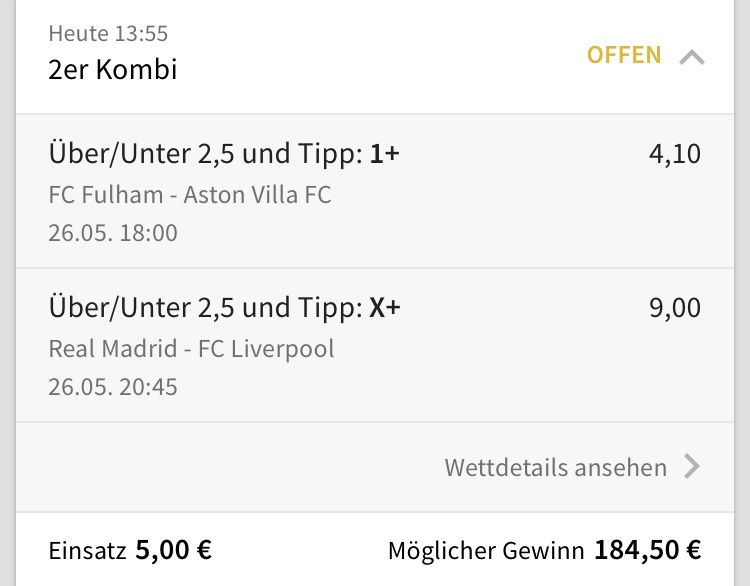This screenshot has height=586, width=750.
Task: Click the 9,00 odds value
Action: (x=674, y=309)
